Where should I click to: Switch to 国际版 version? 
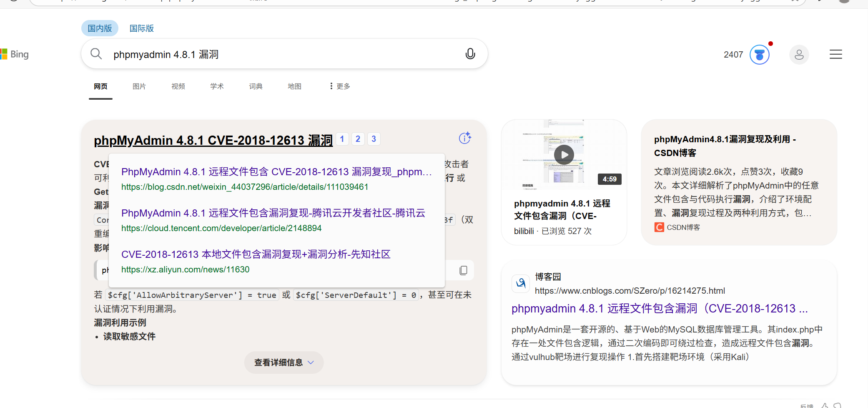coord(142,28)
